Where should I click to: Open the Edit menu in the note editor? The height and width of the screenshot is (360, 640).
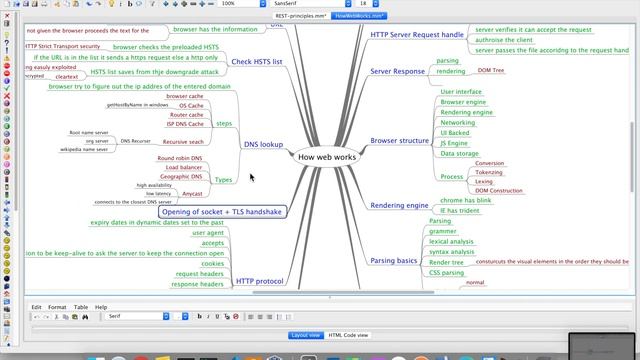pyautogui.click(x=36, y=307)
